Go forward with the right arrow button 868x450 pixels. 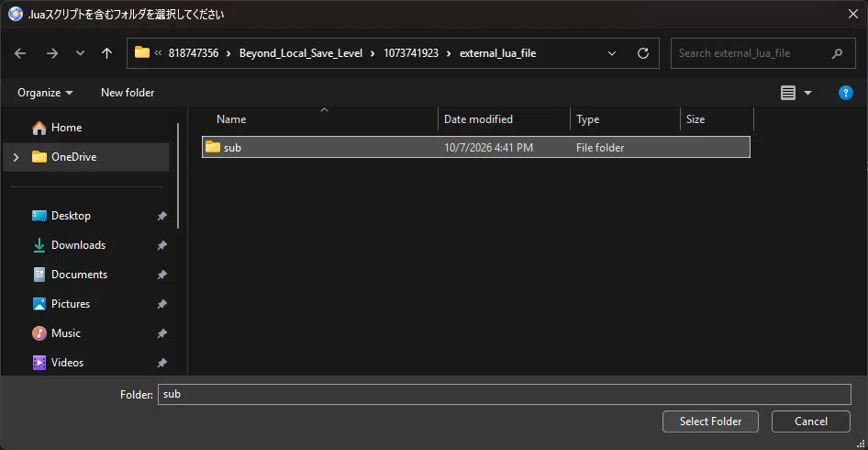(x=52, y=53)
